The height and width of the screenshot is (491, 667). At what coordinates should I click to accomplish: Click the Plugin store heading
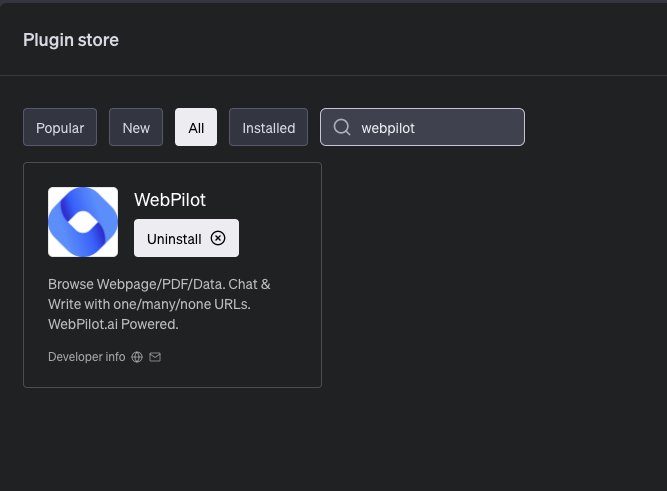coord(71,40)
